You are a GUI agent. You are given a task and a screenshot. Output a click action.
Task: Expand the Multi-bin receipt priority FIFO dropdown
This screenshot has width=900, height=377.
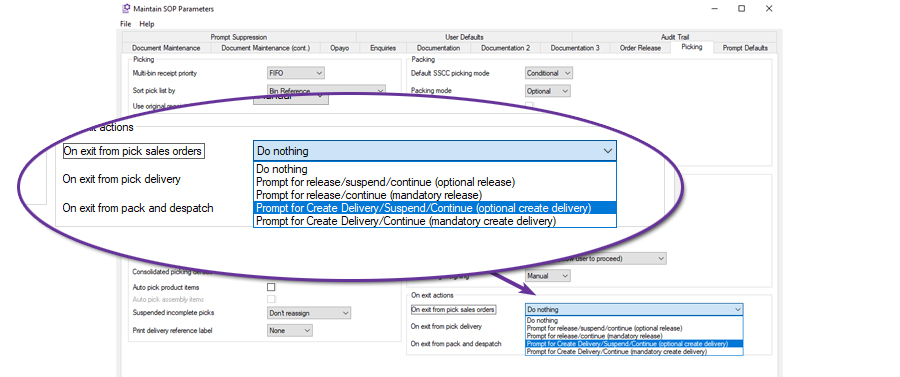[x=296, y=73]
